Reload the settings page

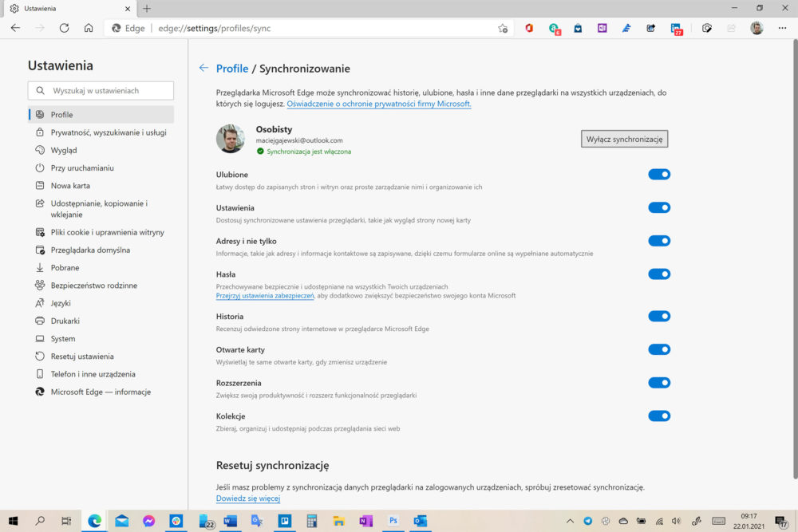64,28
